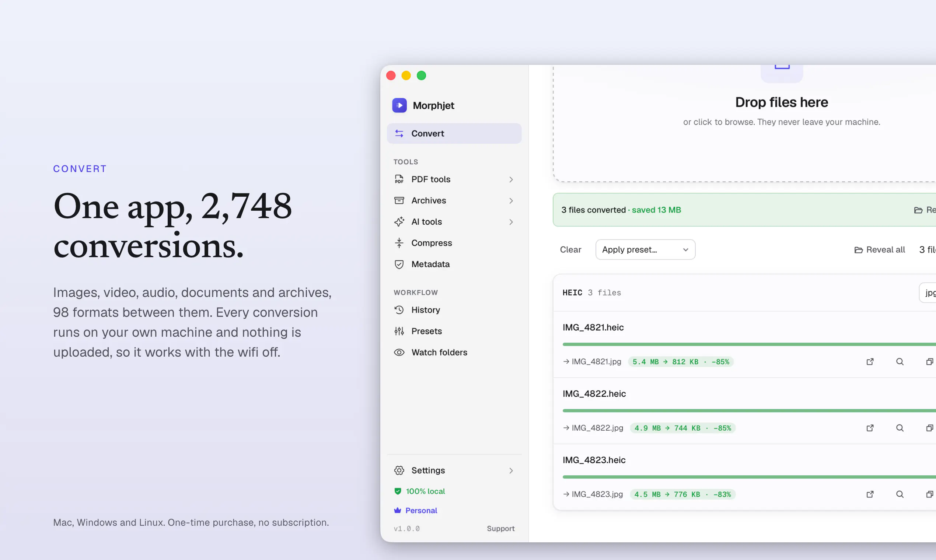Click the Metadata shield icon
This screenshot has width=936, height=560.
pos(399,264)
